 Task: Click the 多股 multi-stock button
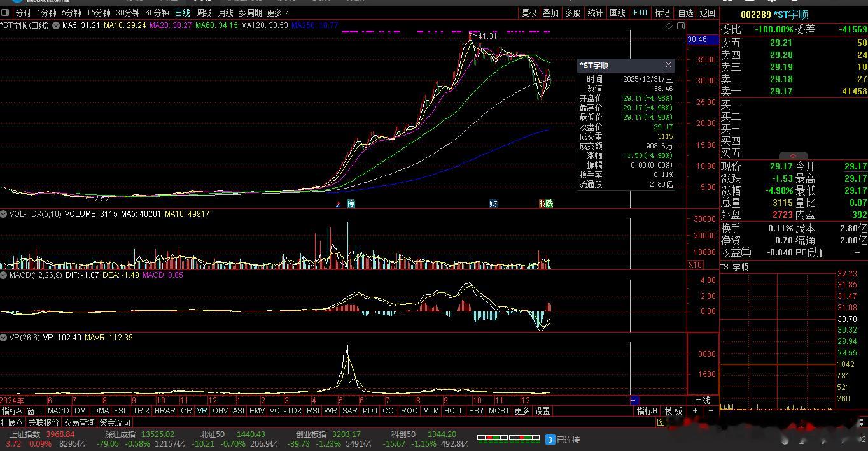(x=573, y=13)
